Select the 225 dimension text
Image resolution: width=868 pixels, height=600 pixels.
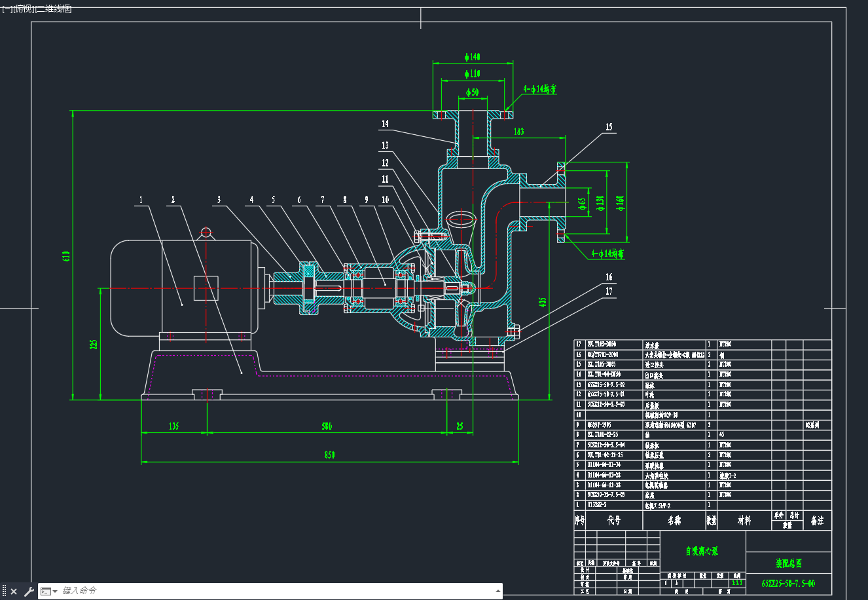[94, 343]
